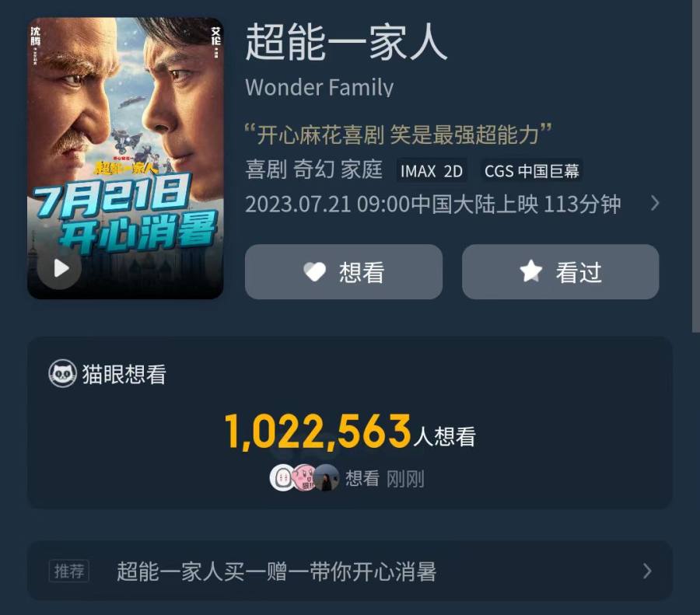Tap the 喜剧 奇幻 家庭 genre text
The height and width of the screenshot is (615, 700).
click(x=314, y=170)
